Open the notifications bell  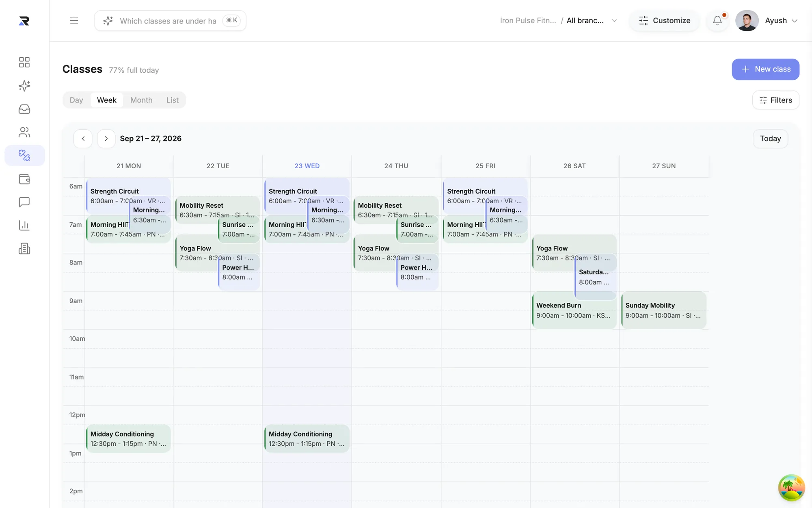pyautogui.click(x=717, y=20)
